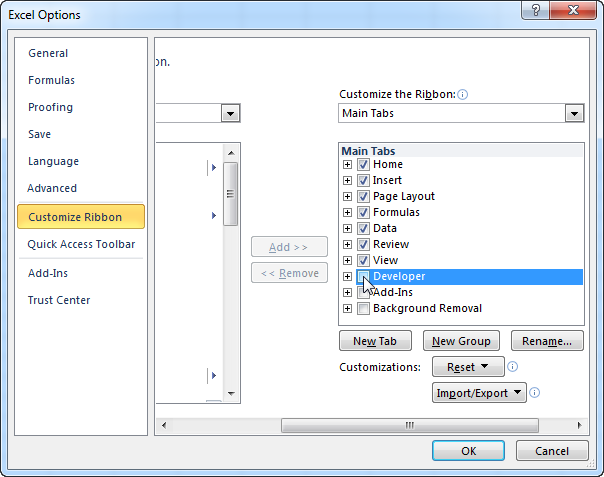
Task: Uncheck the Review tab checkbox
Action: tap(363, 244)
